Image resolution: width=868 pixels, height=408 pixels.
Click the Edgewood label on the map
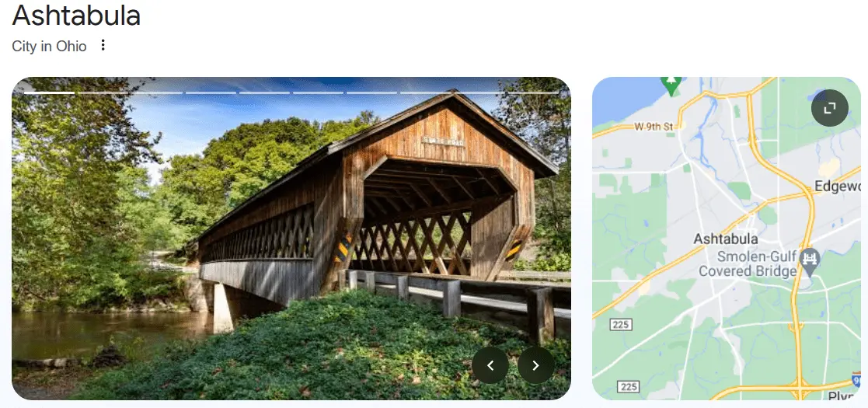837,187
